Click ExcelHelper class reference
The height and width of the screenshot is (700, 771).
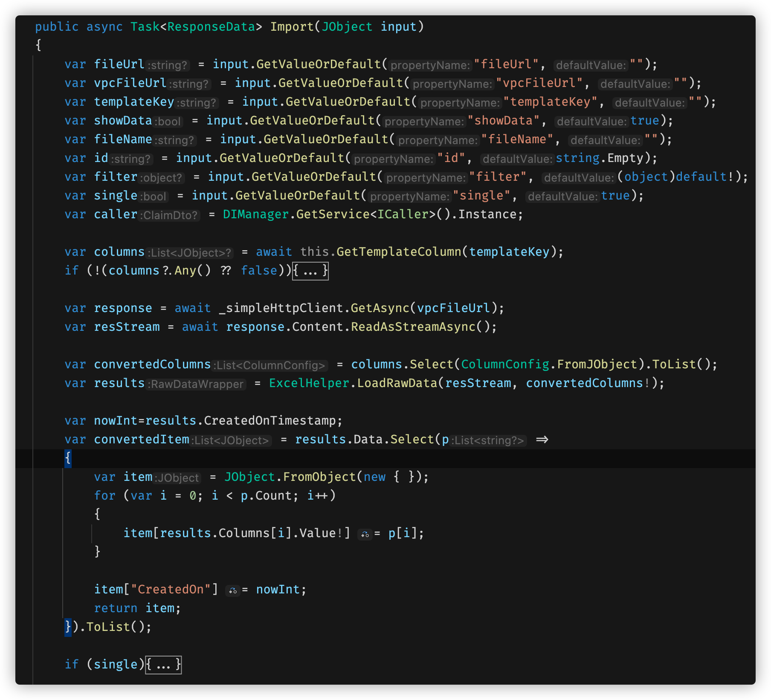[309, 383]
